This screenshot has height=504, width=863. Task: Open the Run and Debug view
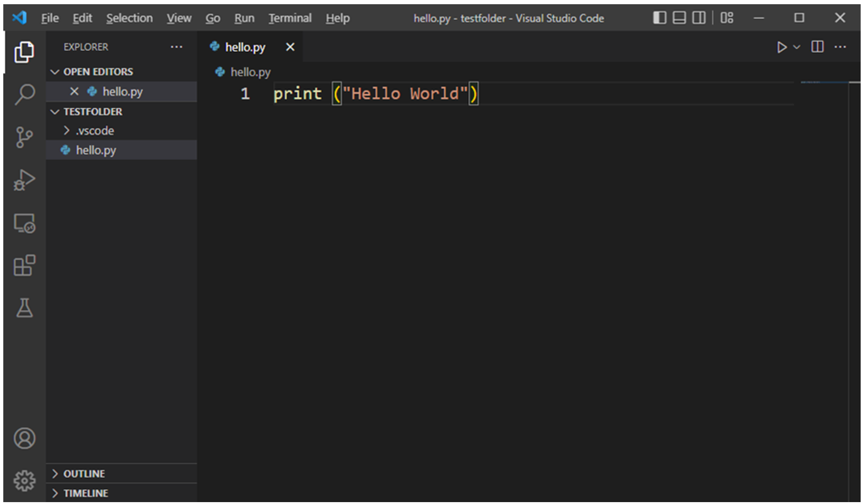tap(24, 180)
